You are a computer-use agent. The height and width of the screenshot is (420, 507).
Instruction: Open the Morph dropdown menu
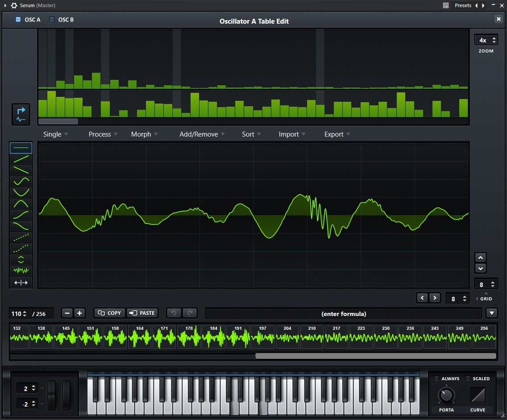(x=144, y=134)
